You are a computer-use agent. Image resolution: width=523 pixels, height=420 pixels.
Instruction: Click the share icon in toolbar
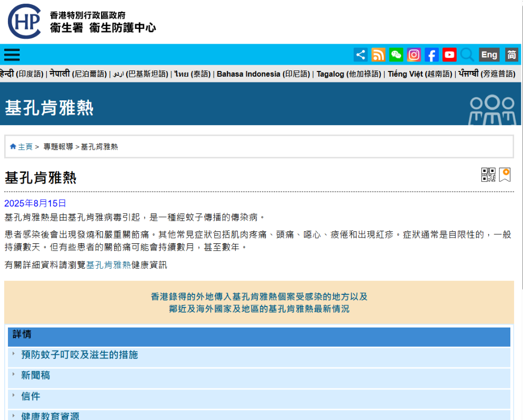[x=360, y=55]
